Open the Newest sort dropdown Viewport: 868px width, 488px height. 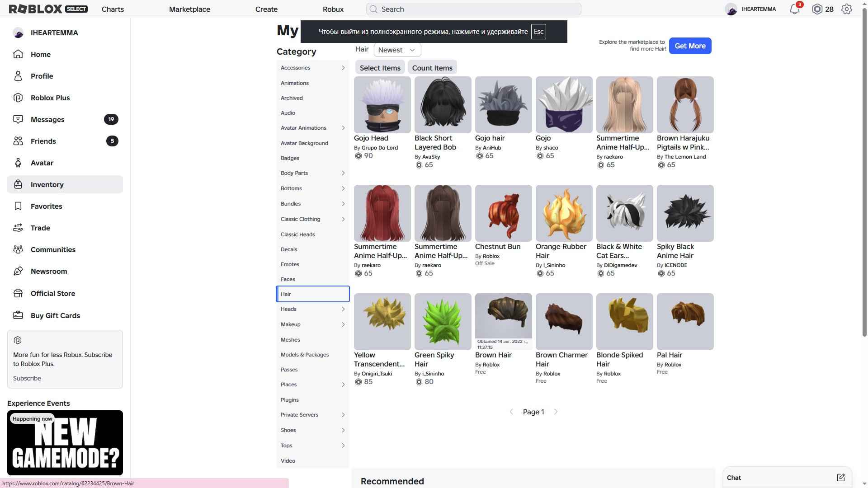pyautogui.click(x=397, y=50)
